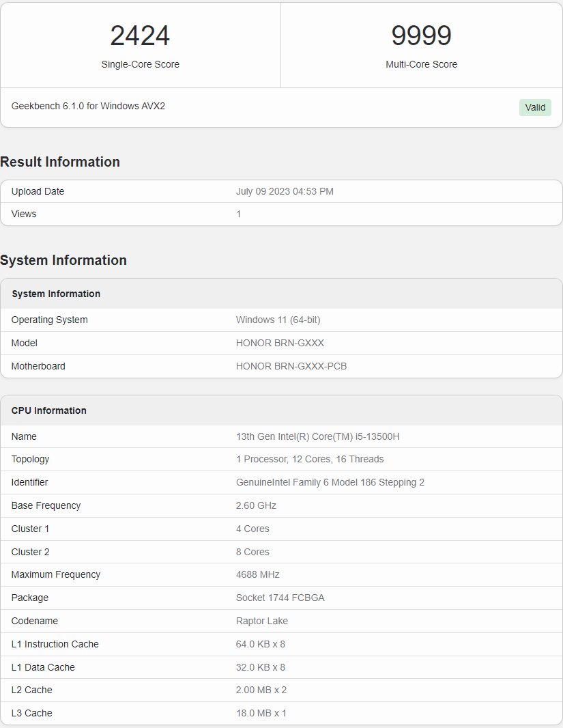Select GenuineIntel Family 6 Model 186 Stepping 2
Image resolution: width=563 pixels, height=728 pixels.
click(330, 482)
